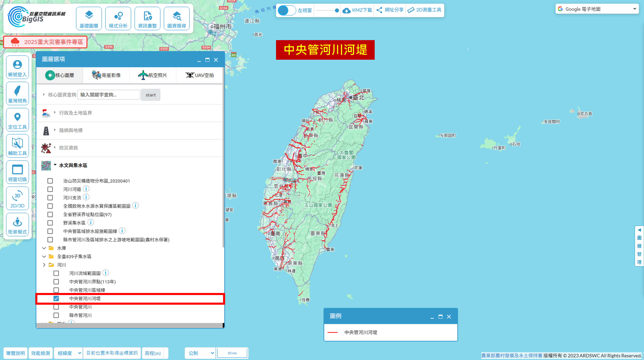Expand the 水庫 folder in tree
This screenshot has width=644, height=360.
[44, 248]
